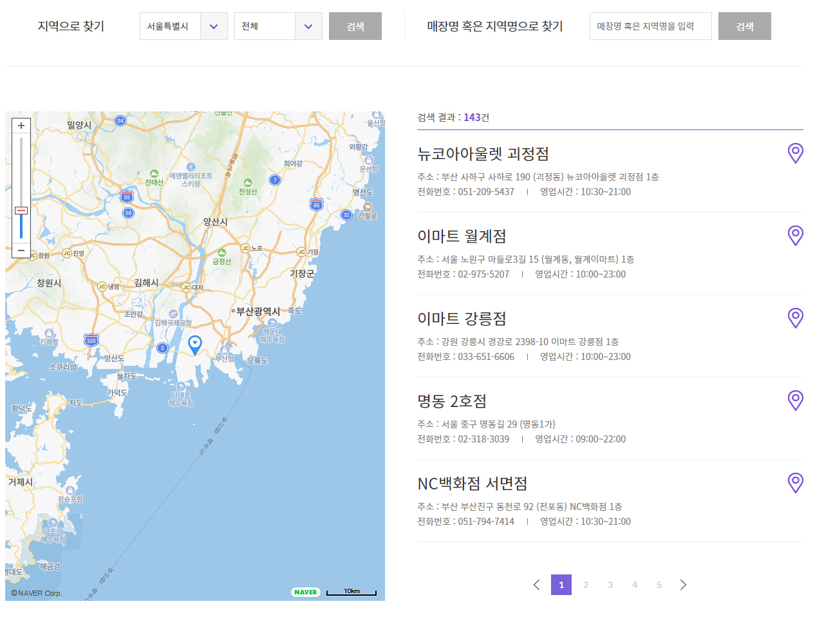This screenshot has width=824, height=644.
Task: Go to page 5
Action: coord(659,585)
